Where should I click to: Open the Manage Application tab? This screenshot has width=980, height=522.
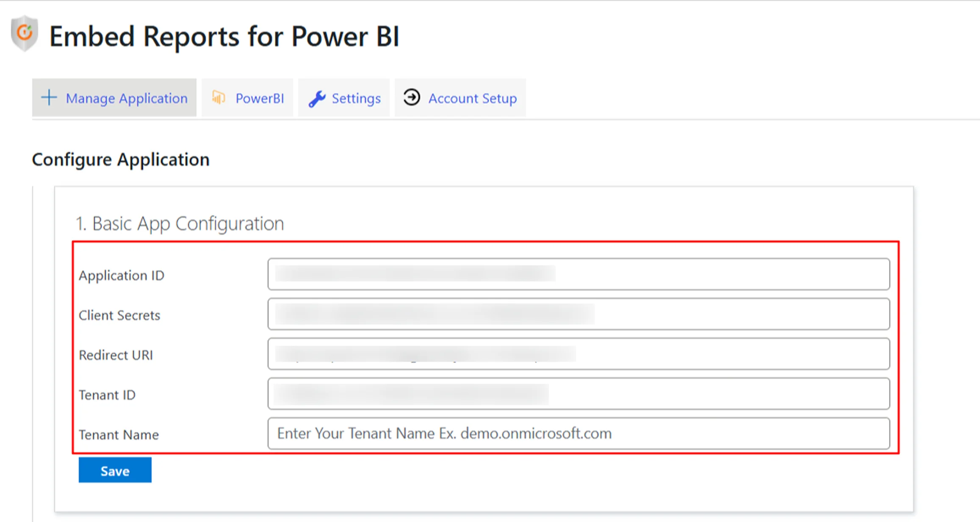[x=114, y=97]
